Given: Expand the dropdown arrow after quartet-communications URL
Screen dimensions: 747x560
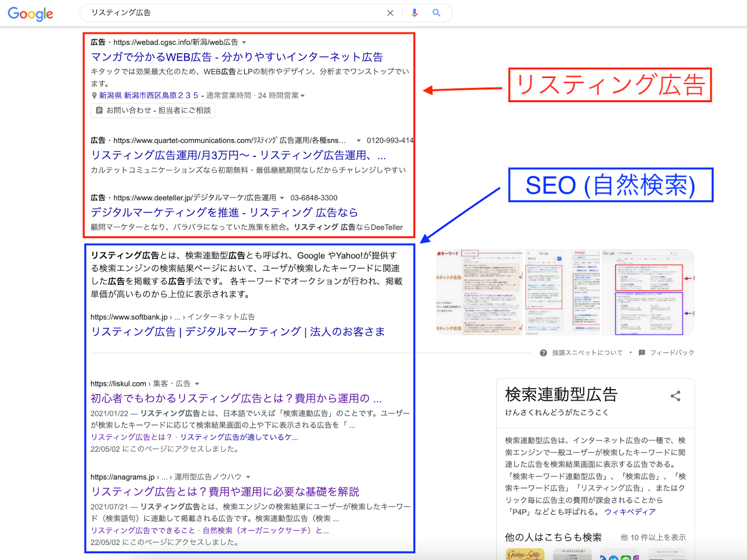Looking at the screenshot, I should pos(359,140).
